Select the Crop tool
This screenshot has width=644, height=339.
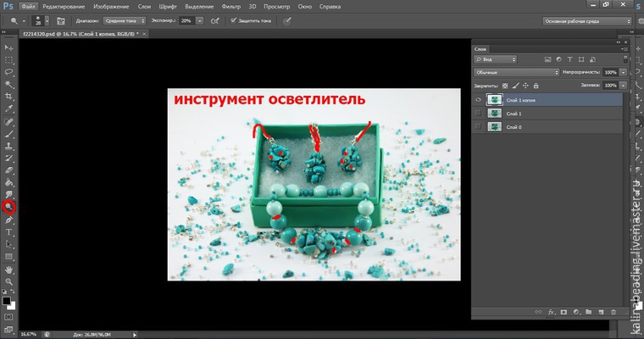point(8,97)
